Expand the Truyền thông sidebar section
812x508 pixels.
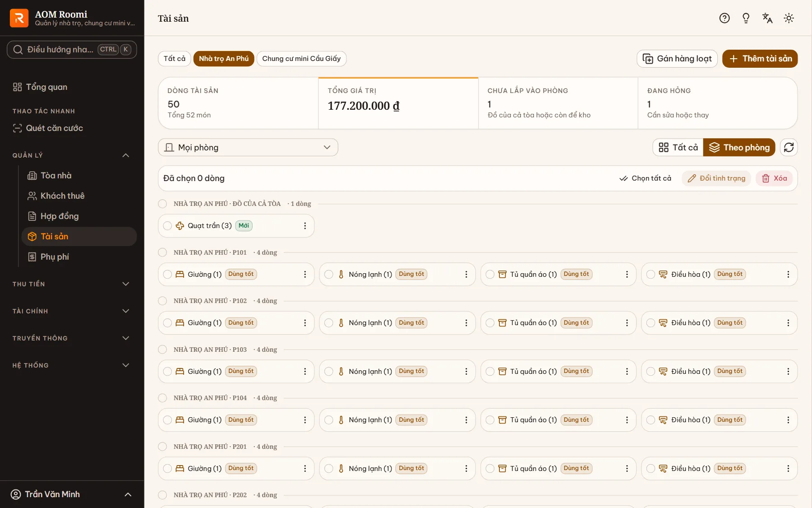pos(71,338)
